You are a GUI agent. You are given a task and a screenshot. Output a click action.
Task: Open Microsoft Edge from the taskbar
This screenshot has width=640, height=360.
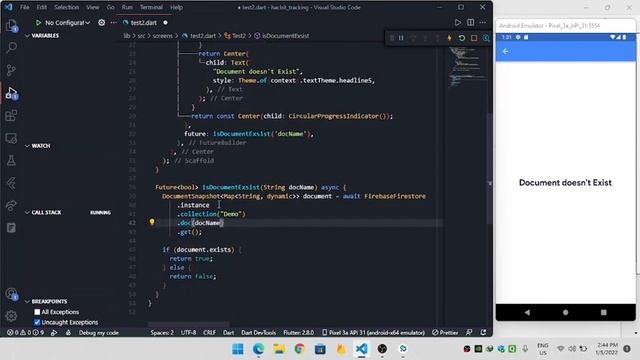(x=258, y=349)
